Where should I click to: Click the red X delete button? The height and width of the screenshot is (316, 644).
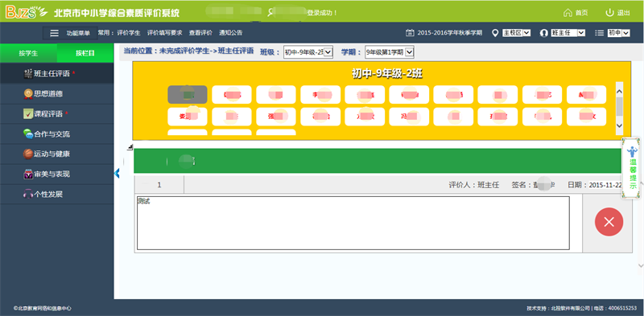[609, 222]
